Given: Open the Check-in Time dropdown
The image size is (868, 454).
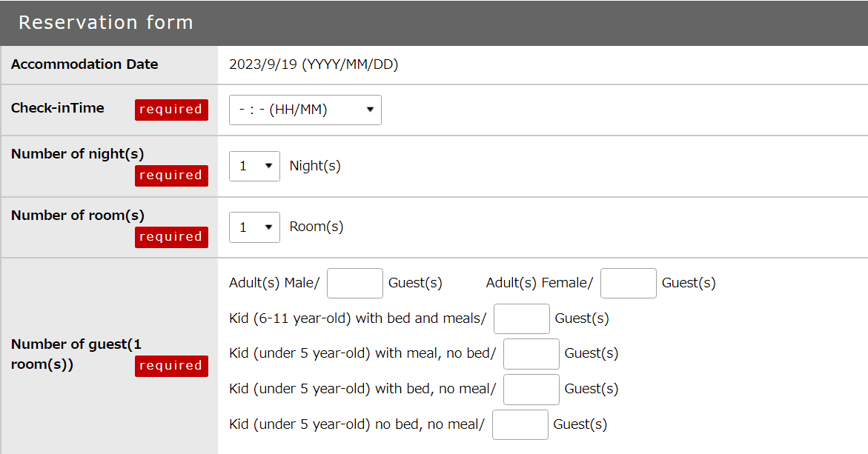Looking at the screenshot, I should coord(305,110).
